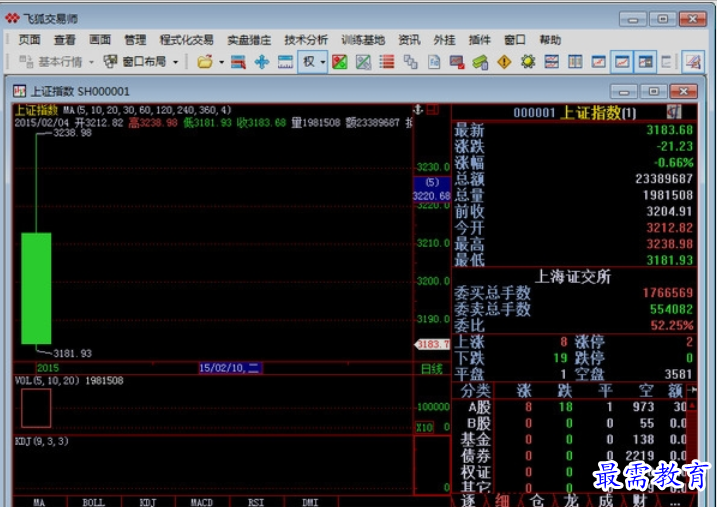Select the 细 tab under the quote panel
The height and width of the screenshot is (507, 717).
point(502,501)
